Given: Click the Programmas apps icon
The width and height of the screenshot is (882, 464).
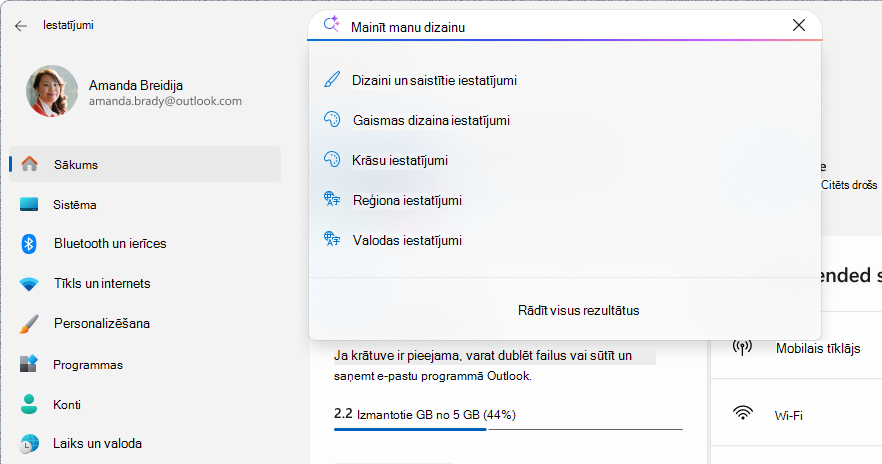Looking at the screenshot, I should pos(29,364).
